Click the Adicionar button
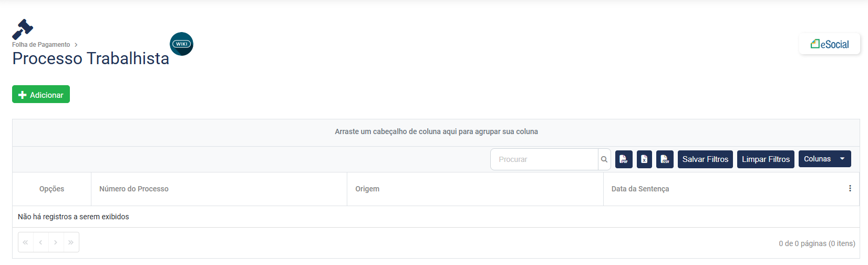 click(41, 95)
